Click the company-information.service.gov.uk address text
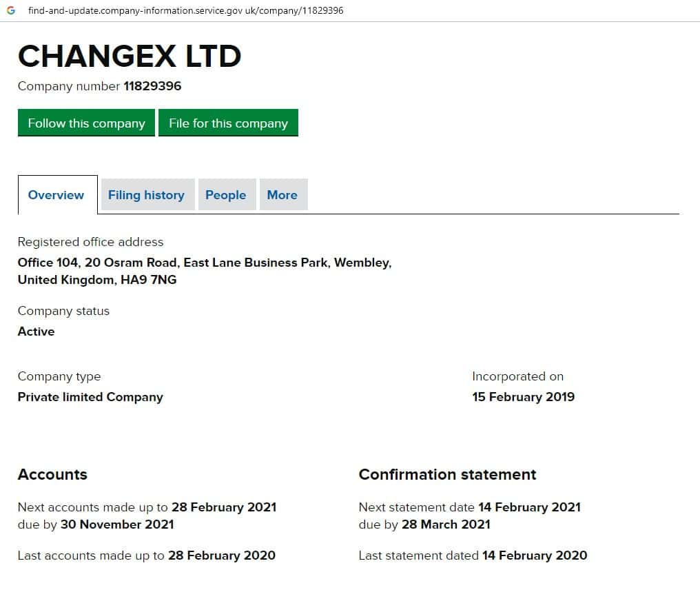Image resolution: width=700 pixels, height=601 pixels. tap(185, 11)
